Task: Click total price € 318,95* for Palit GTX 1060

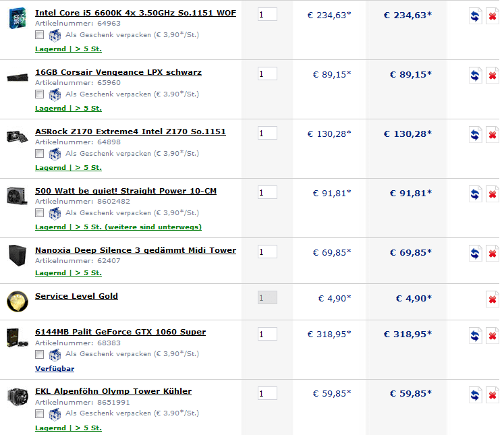Action: point(408,335)
